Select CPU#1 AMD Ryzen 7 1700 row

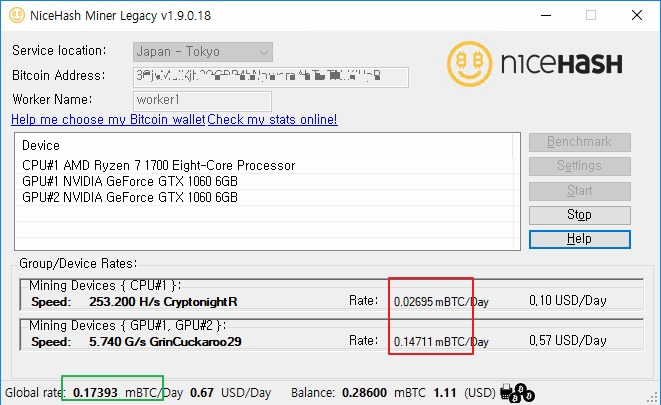[x=264, y=166]
